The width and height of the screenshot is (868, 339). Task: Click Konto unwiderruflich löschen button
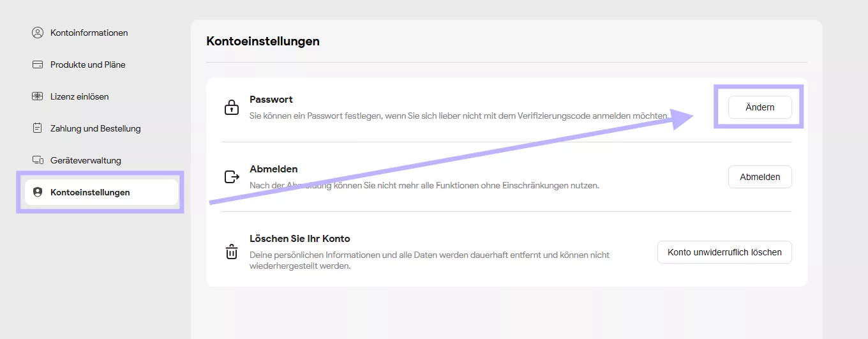[x=724, y=252]
